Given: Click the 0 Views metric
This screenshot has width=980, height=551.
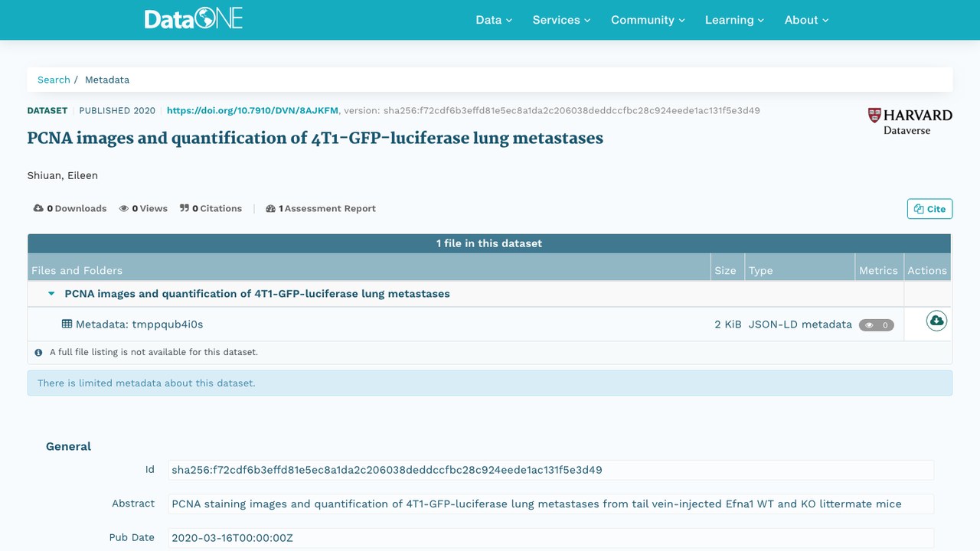Looking at the screenshot, I should pos(143,208).
